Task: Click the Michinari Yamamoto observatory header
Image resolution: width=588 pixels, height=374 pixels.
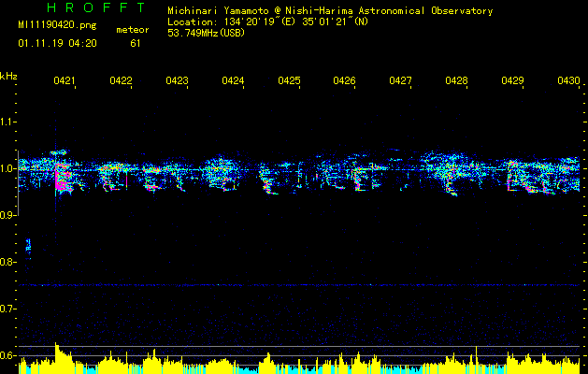Action: tap(330, 11)
